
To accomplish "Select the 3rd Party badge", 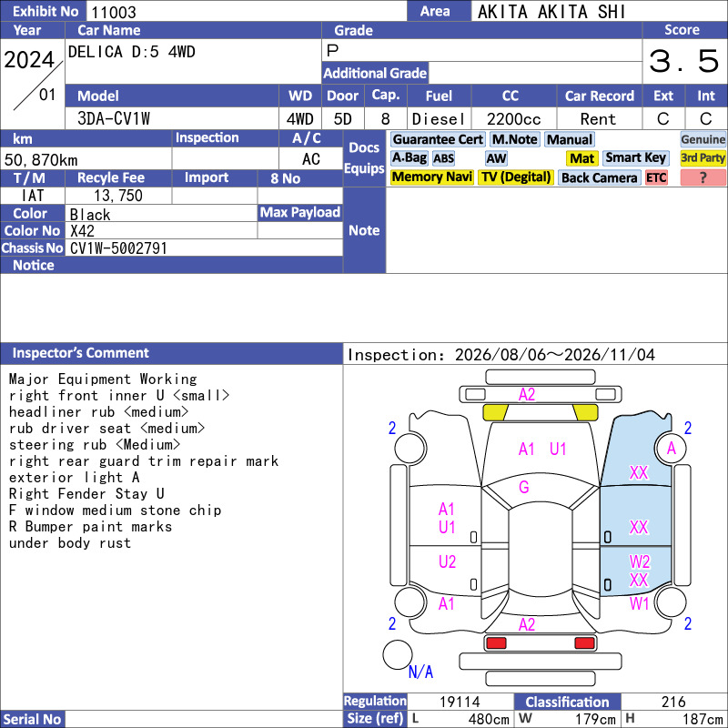I will click(703, 157).
